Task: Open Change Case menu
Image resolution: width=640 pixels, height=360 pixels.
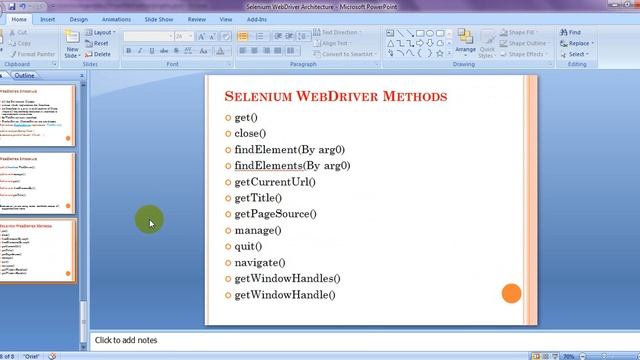Action: [203, 51]
